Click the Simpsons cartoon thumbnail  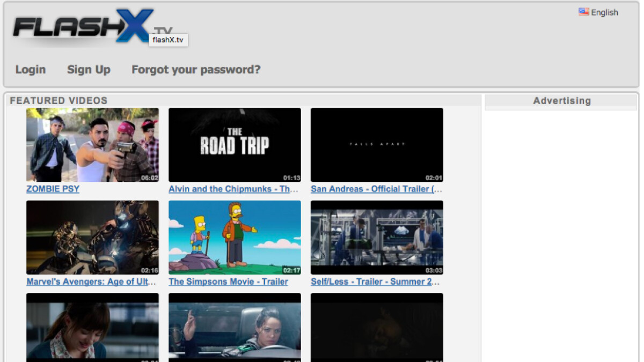[x=235, y=237]
